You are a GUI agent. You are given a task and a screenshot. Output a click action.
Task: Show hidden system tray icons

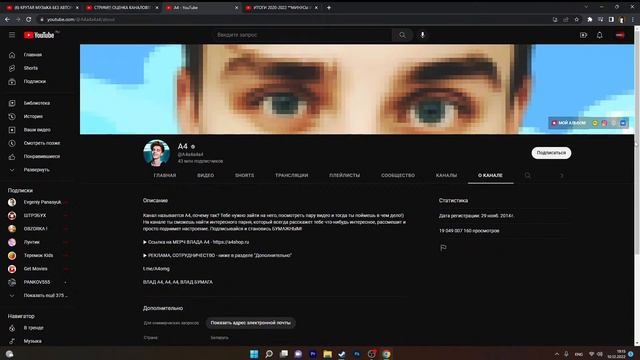tap(557, 354)
